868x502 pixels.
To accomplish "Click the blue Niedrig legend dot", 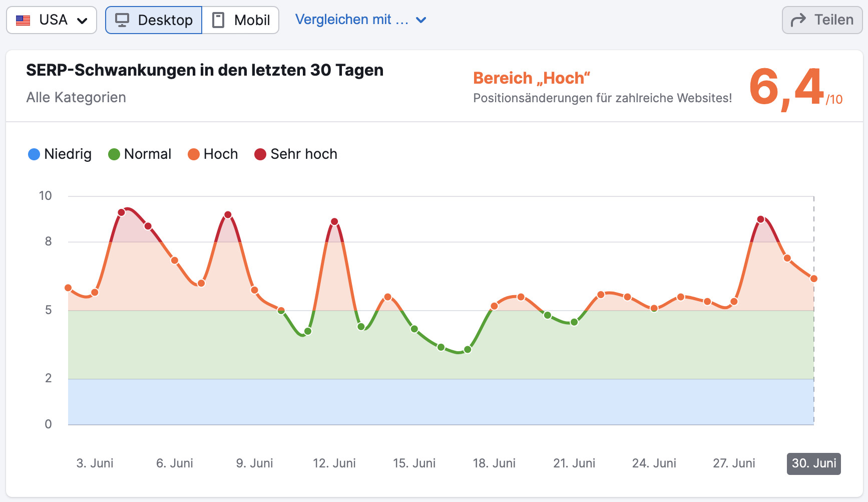I will (33, 154).
